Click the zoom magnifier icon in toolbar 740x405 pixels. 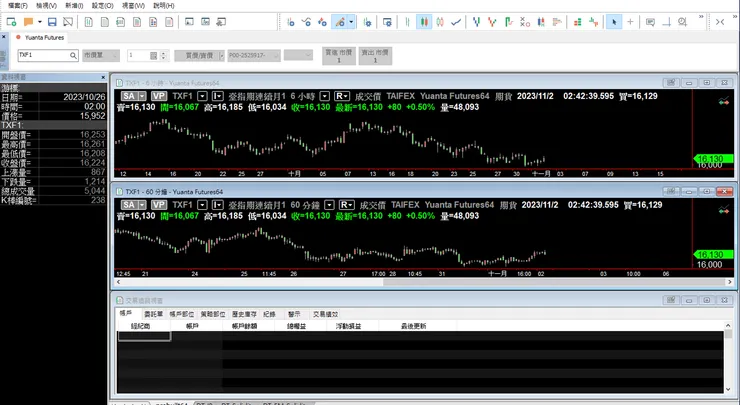[682, 22]
